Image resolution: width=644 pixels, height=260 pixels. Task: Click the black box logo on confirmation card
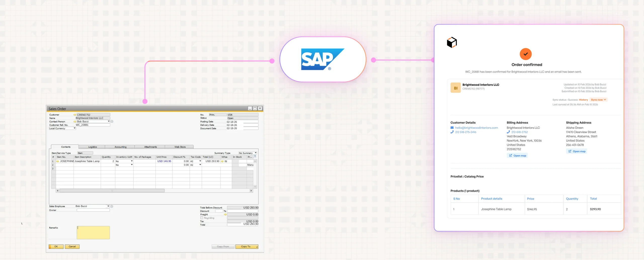[x=452, y=42]
